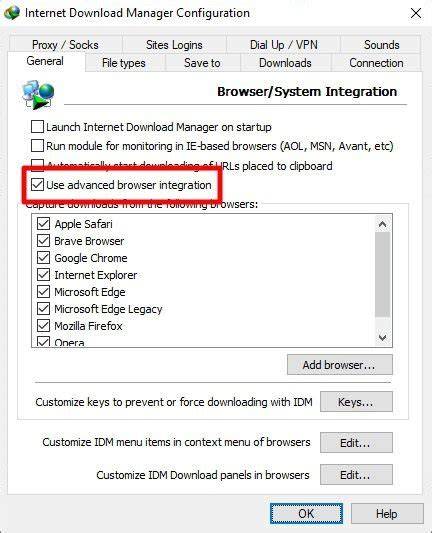The height and width of the screenshot is (533, 432).
Task: Click the Browser/System Integration network icon
Action: [38, 95]
